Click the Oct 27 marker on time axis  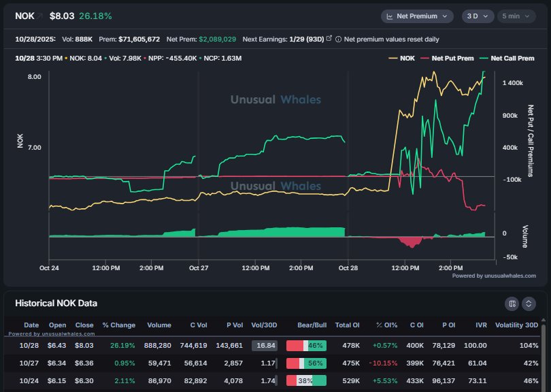click(198, 268)
